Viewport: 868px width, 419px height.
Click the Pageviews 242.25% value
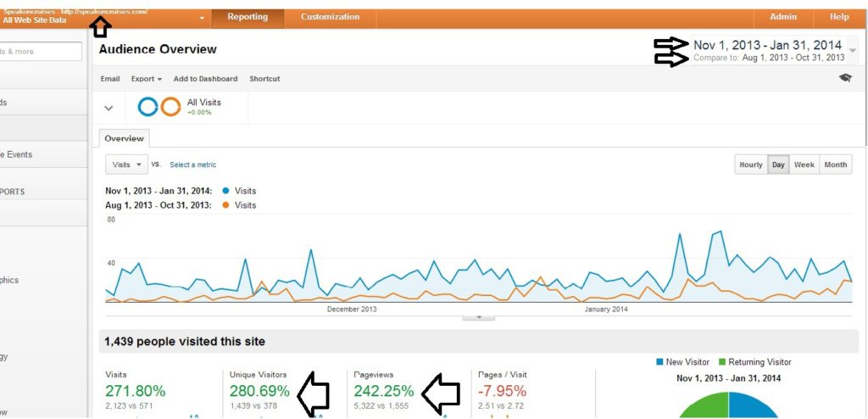click(x=384, y=391)
